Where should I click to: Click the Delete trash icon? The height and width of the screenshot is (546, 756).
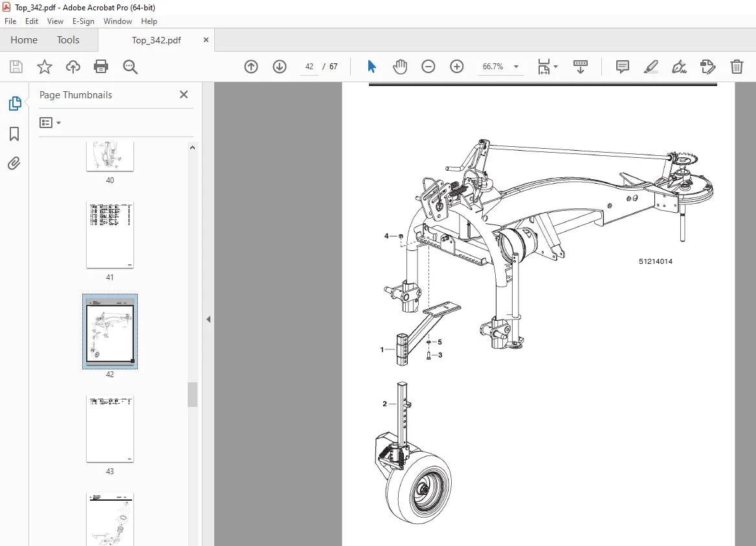[737, 67]
